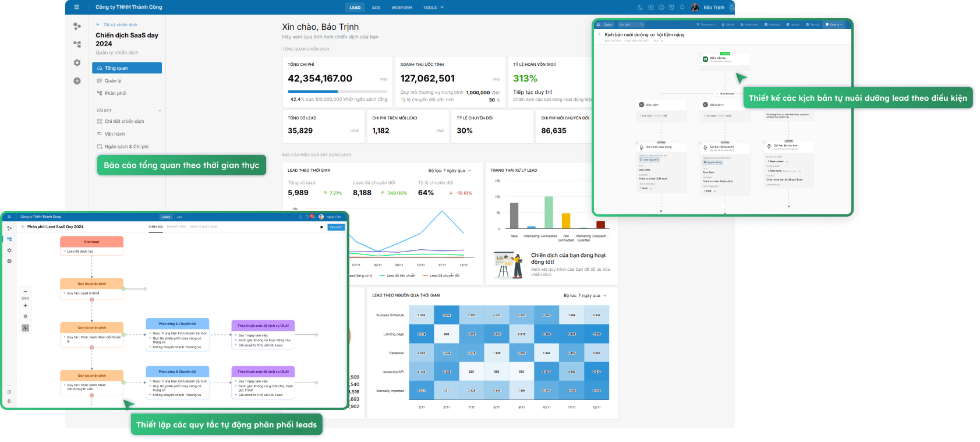
Task: Open hamburger menu in main dashboard top bar
Action: (x=76, y=7)
